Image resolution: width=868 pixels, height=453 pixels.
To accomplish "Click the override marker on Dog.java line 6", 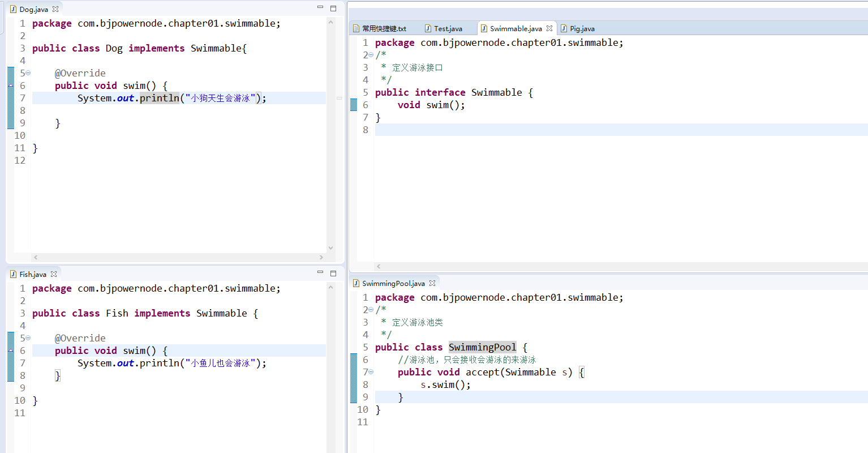I will (x=11, y=86).
